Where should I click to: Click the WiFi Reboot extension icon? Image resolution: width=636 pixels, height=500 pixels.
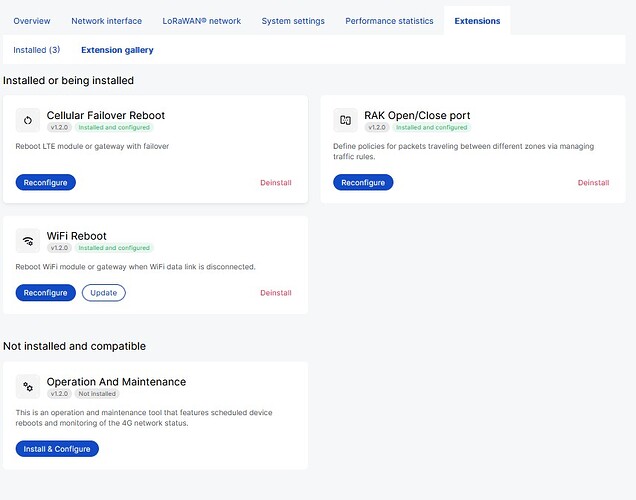click(x=28, y=241)
